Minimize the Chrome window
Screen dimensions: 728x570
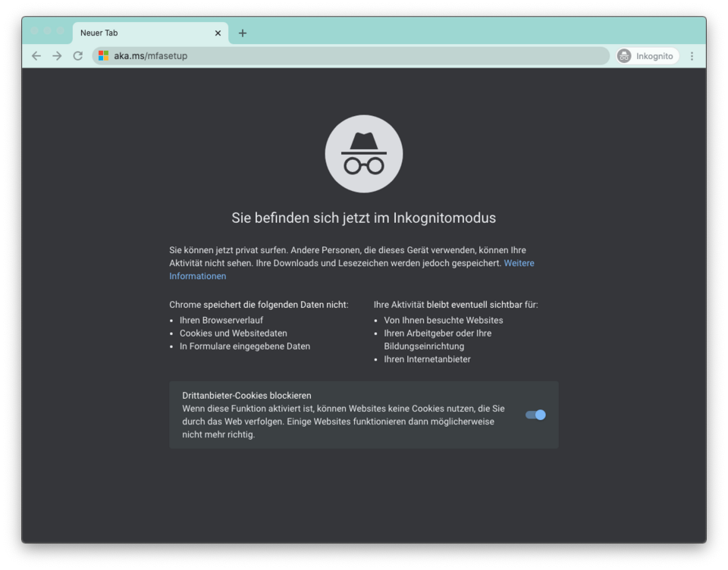[47, 30]
